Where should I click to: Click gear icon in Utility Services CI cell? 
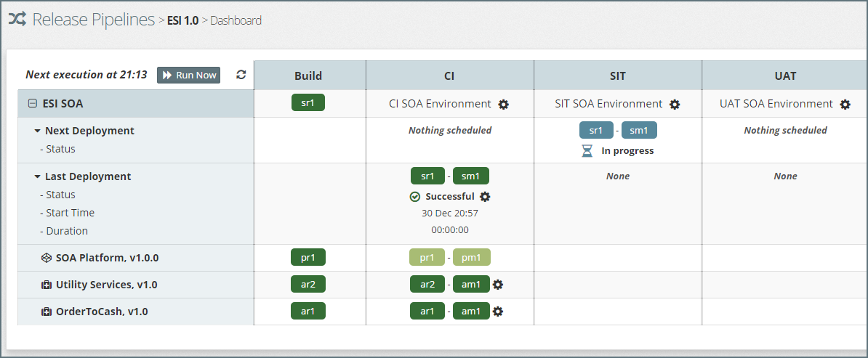(x=498, y=285)
